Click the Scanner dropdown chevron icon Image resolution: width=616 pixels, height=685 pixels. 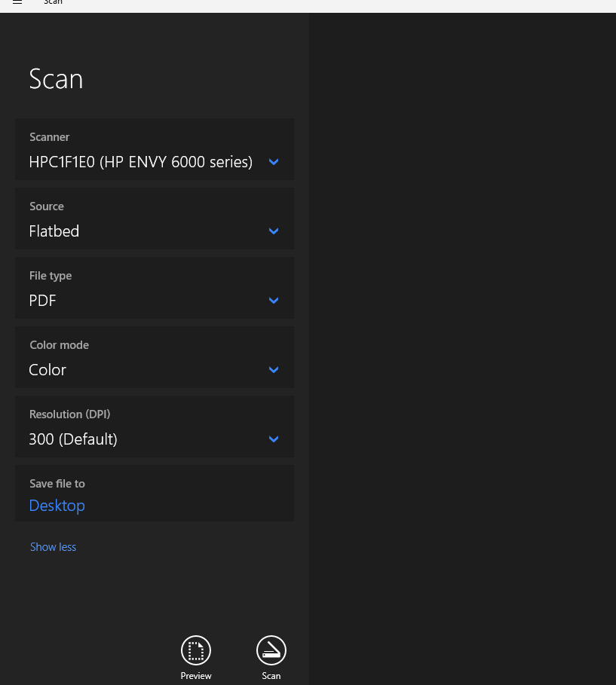click(x=273, y=161)
